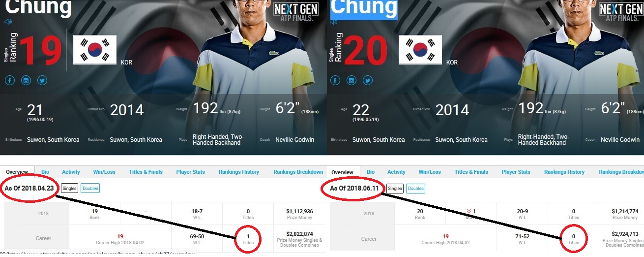Select Singles toggle beside As Of 2018.06.11
Screen dimensions: 644x257
click(395, 189)
